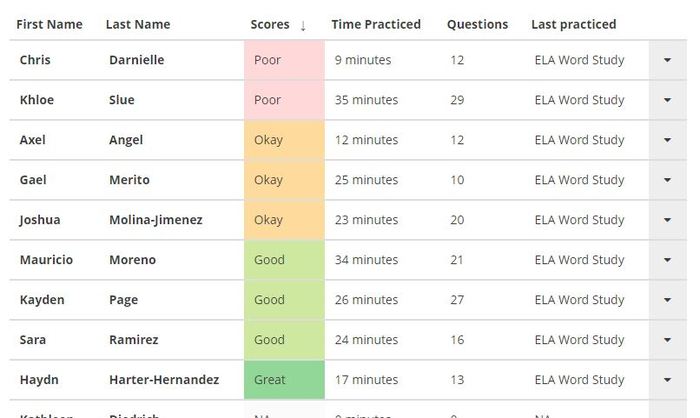Expand the dropdown for Haydn Harter-Hernandez
Screen dimensions: 700x418
pyautogui.click(x=667, y=380)
